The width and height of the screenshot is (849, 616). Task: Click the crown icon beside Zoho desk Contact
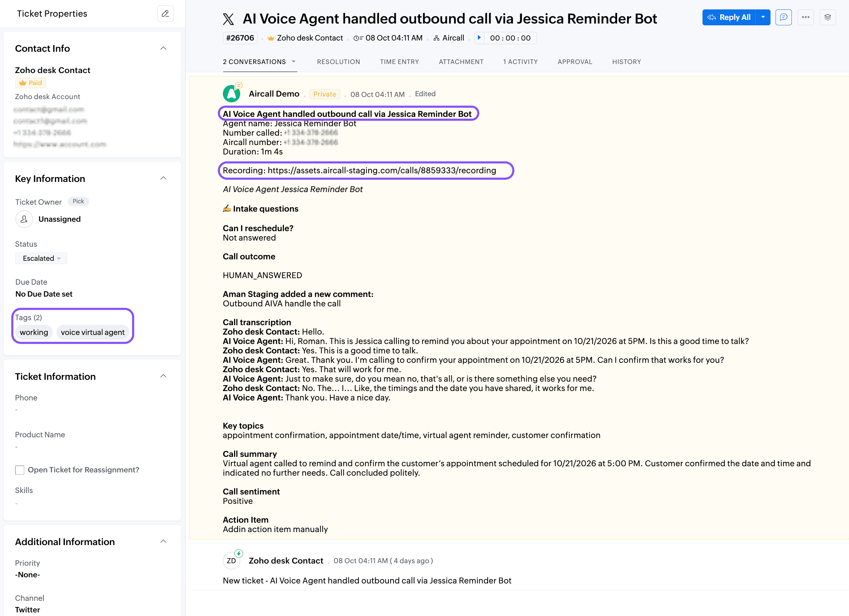(x=271, y=38)
